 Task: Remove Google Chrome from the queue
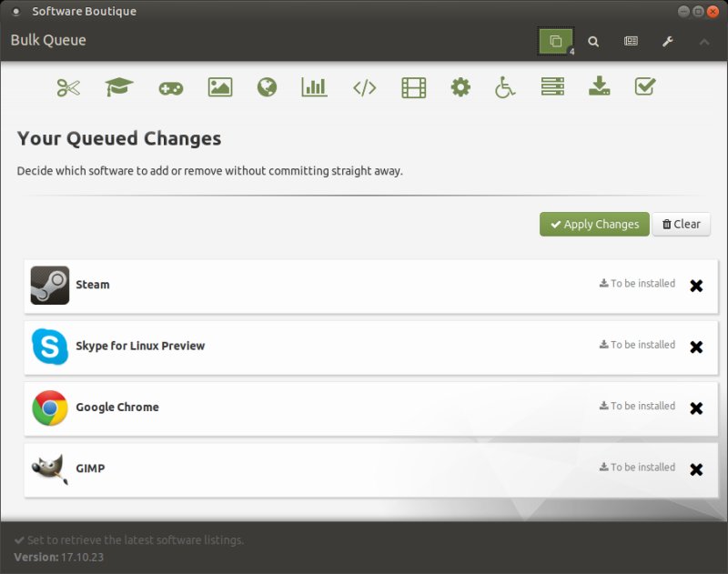[x=696, y=408]
